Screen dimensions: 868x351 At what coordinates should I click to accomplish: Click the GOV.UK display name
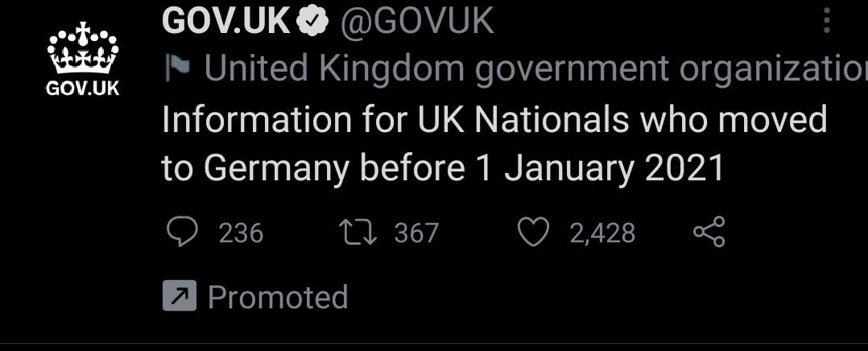[225, 23]
